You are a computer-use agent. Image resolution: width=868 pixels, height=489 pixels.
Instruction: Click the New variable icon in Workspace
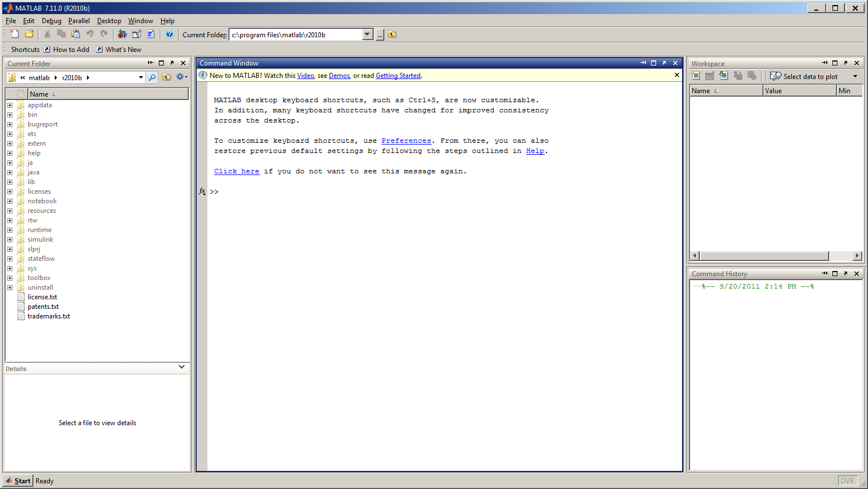tap(696, 76)
